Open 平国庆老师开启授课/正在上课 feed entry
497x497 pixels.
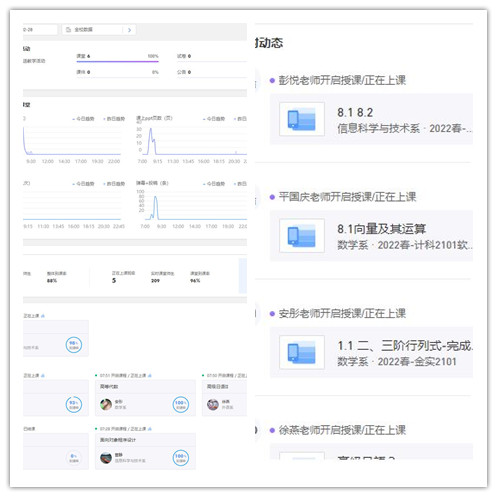click(347, 197)
